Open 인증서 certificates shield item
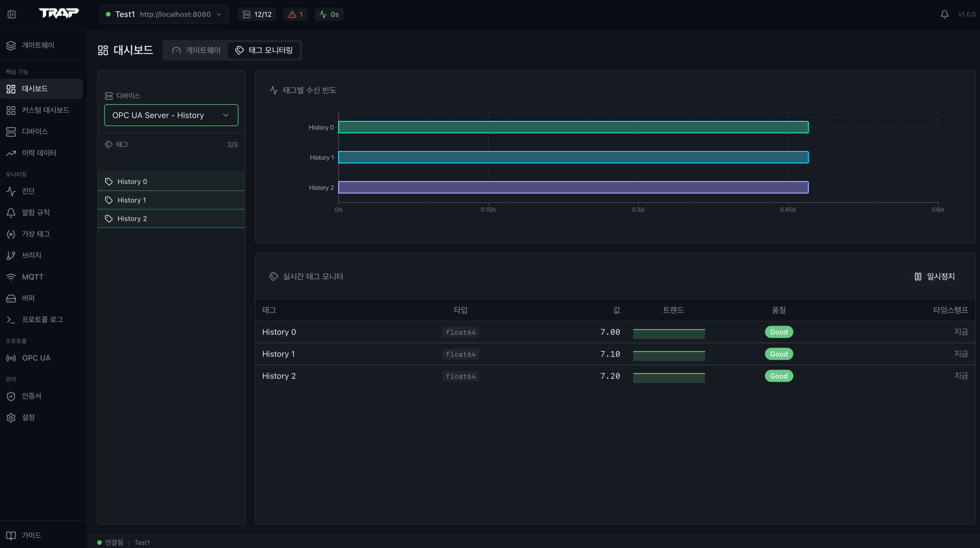This screenshot has height=548, width=980. [x=31, y=396]
